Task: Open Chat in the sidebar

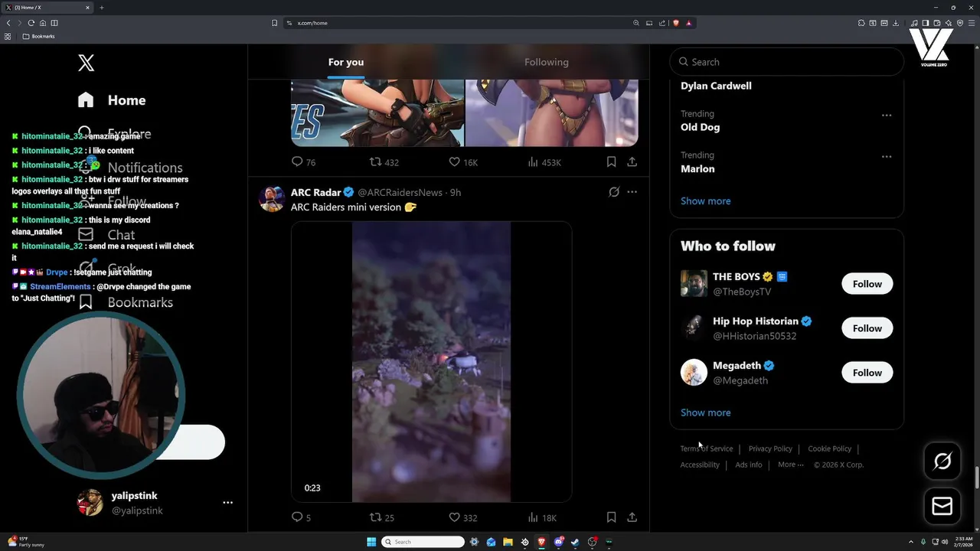Action: 106,235
